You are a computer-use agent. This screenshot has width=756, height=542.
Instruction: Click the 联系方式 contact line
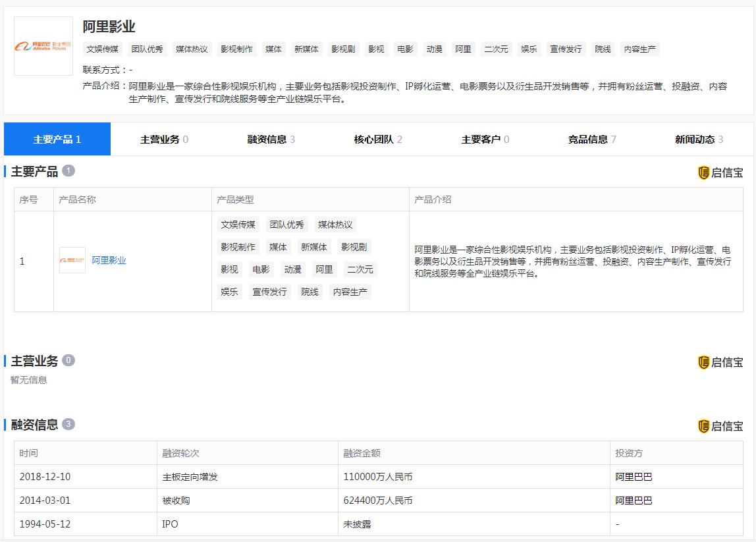coord(107,70)
